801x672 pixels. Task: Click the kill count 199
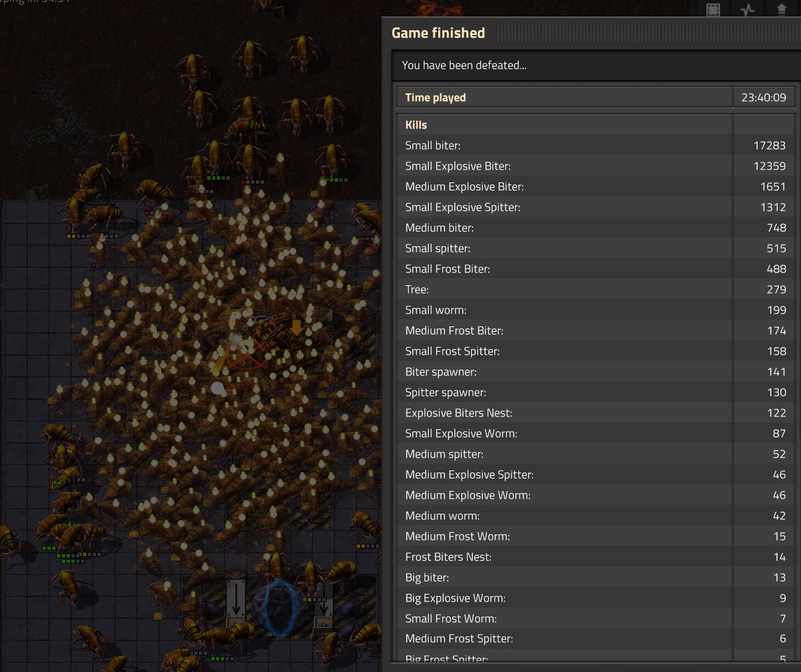point(776,310)
